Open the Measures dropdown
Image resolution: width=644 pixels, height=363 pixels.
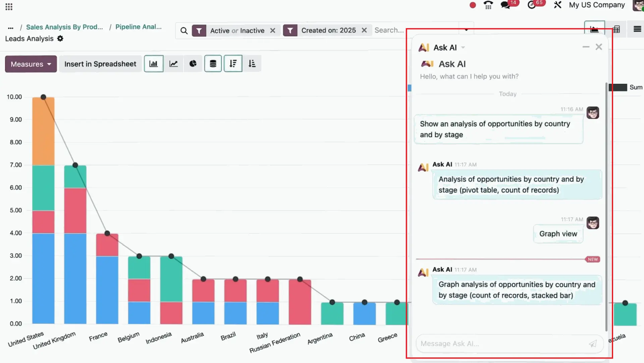pos(31,64)
